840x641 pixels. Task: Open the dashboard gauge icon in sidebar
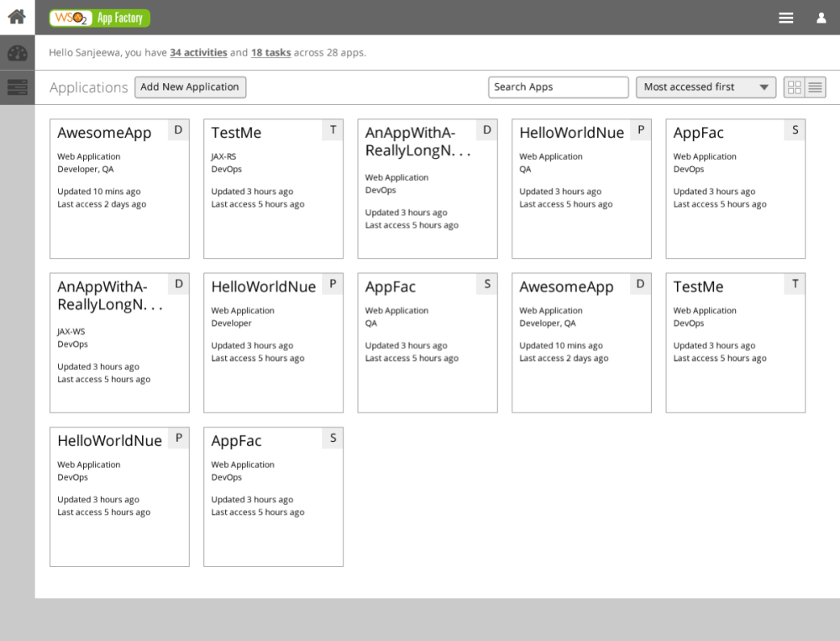tap(17, 52)
